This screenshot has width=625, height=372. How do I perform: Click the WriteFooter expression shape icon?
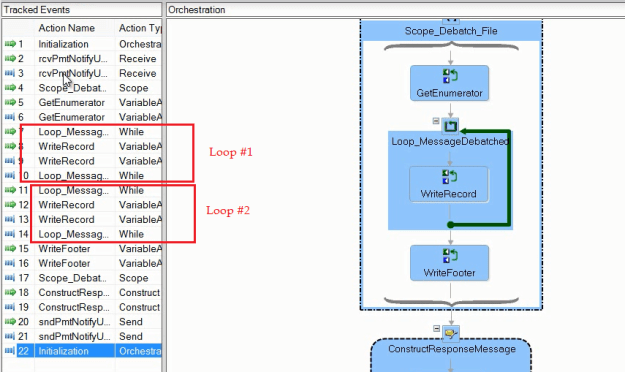tap(450, 256)
